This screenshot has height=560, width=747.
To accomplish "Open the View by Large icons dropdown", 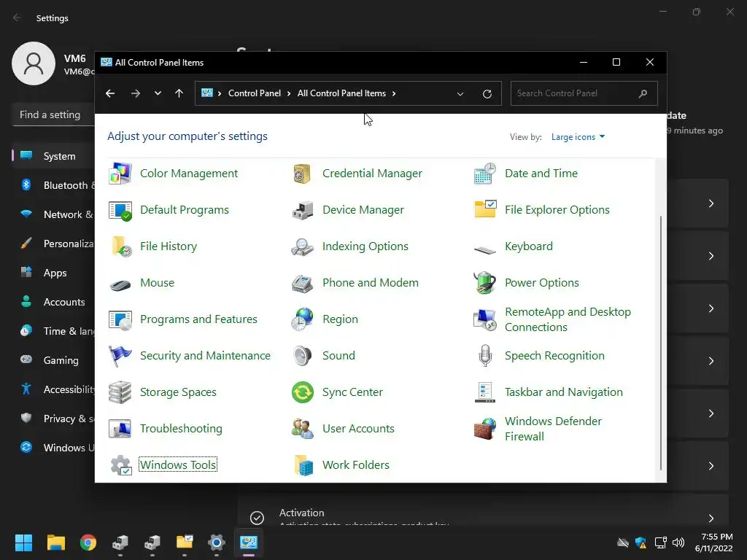I will (578, 137).
